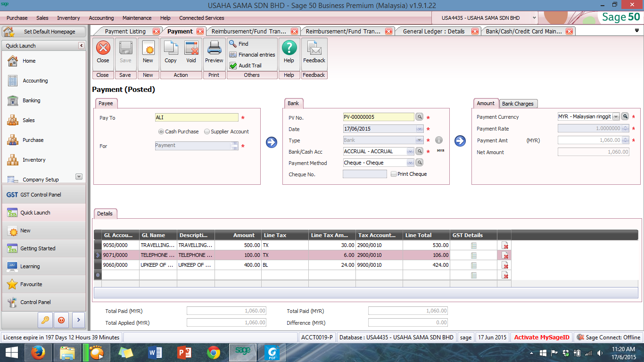Delete the UPKEEP line using red X icon
The height and width of the screenshot is (362, 644).
coord(505,265)
